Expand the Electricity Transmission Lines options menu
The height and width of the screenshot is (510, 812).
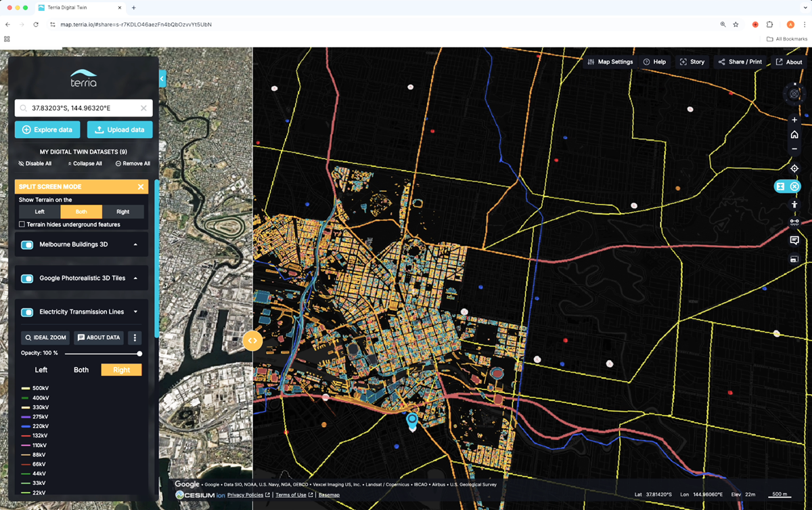pos(135,312)
